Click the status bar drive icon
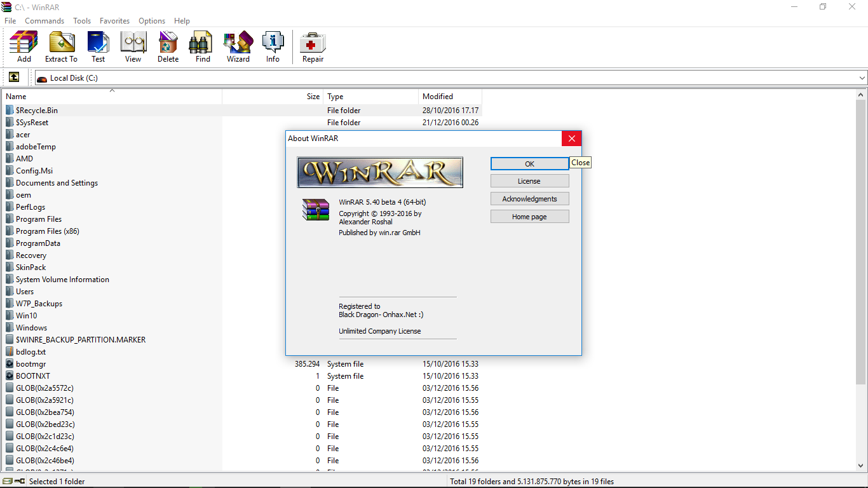Viewport: 868px width, 488px height. click(7, 481)
